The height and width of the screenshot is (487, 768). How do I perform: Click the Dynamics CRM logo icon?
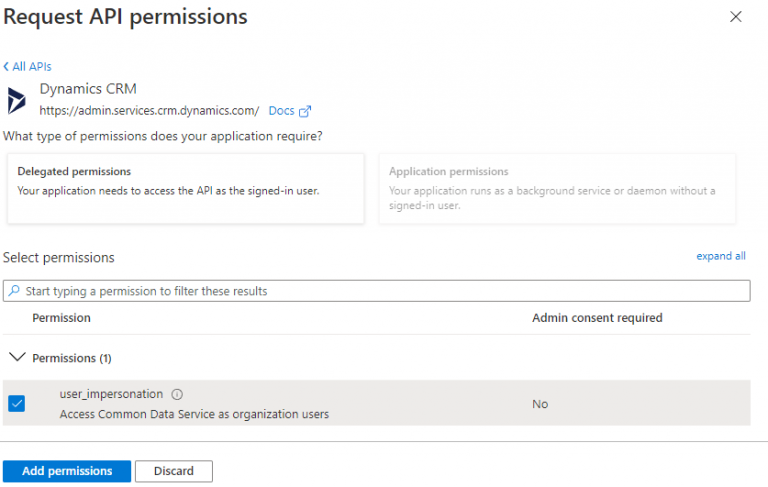click(x=17, y=100)
